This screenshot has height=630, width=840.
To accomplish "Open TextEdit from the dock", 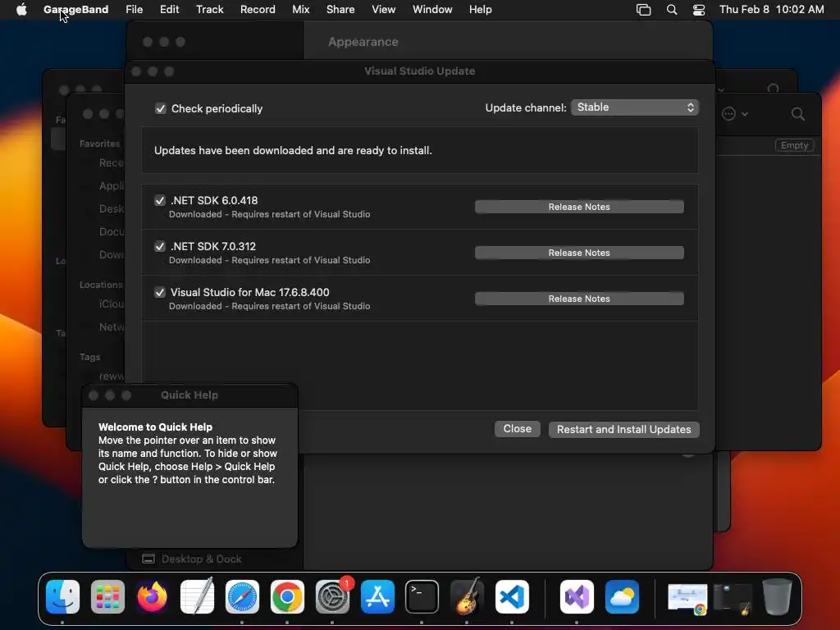I will coord(197,596).
